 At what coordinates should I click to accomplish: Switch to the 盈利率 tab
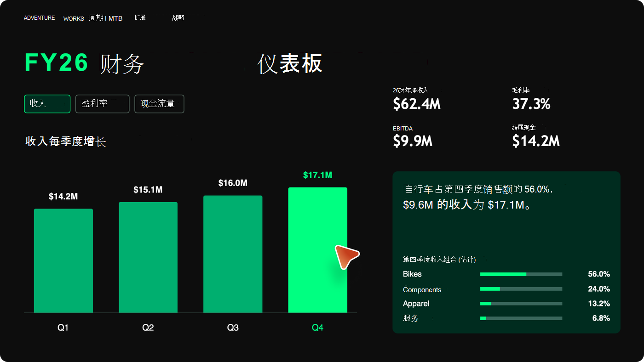click(102, 104)
